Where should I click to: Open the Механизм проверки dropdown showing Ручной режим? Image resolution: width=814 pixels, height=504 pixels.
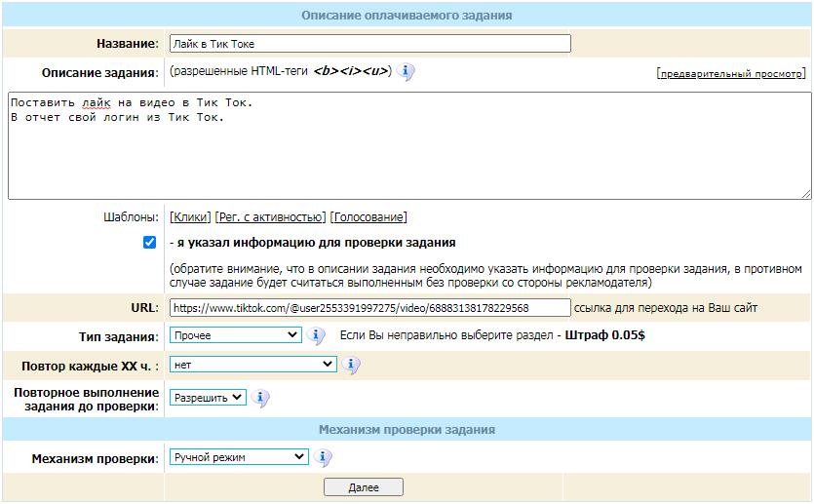(x=239, y=457)
